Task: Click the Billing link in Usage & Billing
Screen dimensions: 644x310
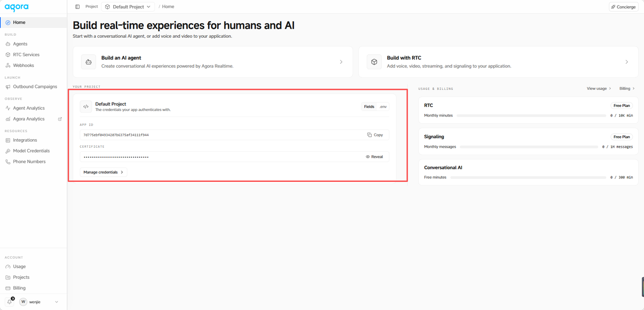Action: click(x=627, y=88)
